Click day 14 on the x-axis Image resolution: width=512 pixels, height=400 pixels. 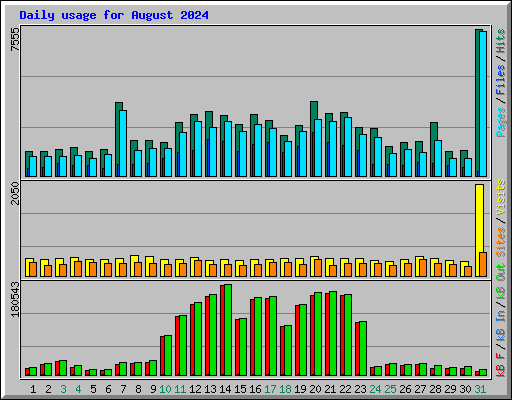[x=225, y=389]
